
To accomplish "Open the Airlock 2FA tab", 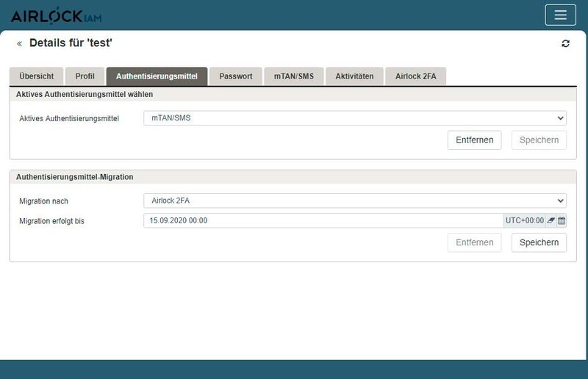I will click(415, 76).
